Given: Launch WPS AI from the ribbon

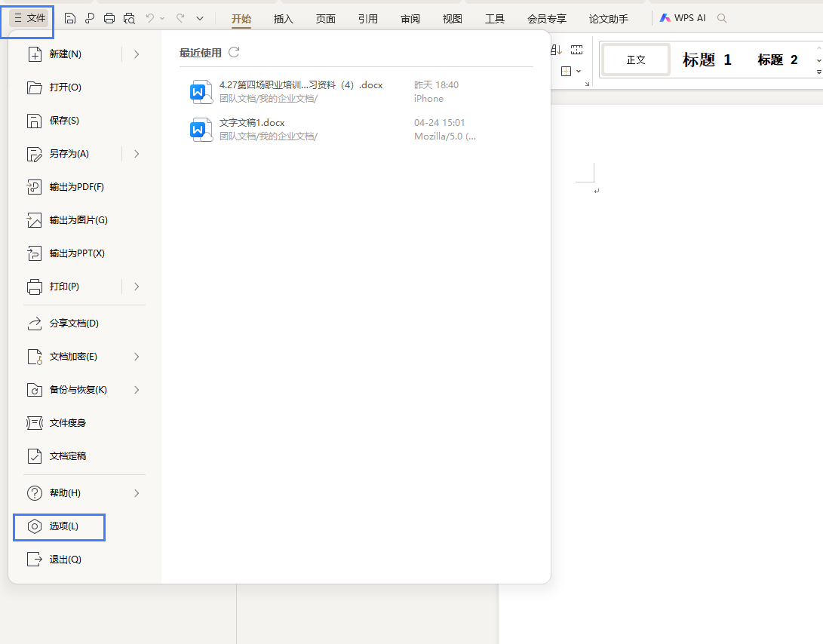Looking at the screenshot, I should point(683,18).
